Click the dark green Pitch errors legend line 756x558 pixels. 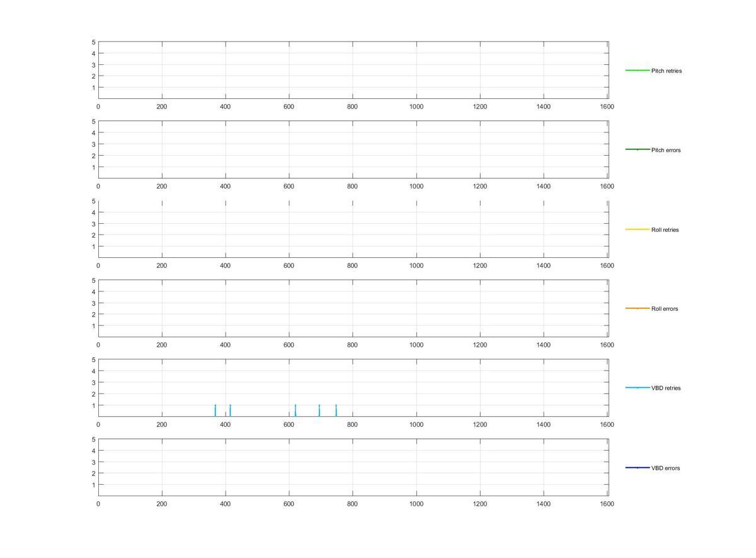tap(637, 149)
